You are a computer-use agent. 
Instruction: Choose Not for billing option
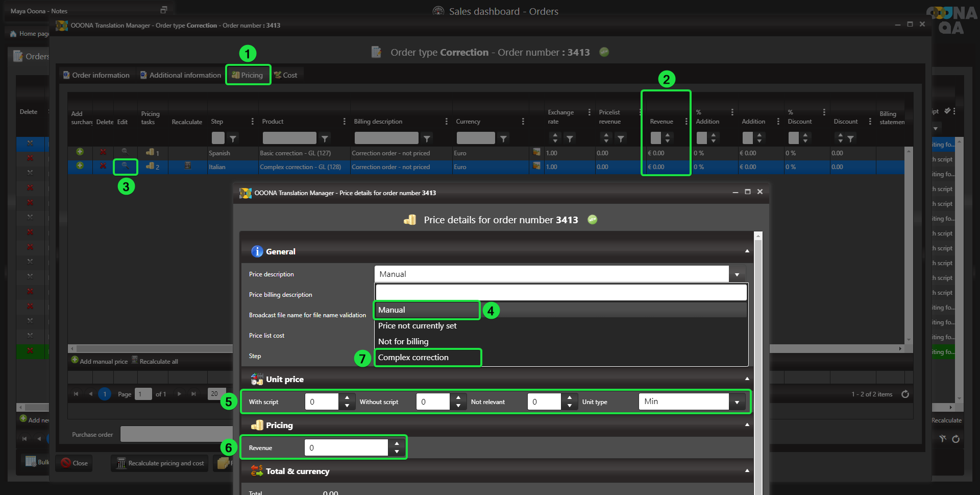pyautogui.click(x=403, y=342)
